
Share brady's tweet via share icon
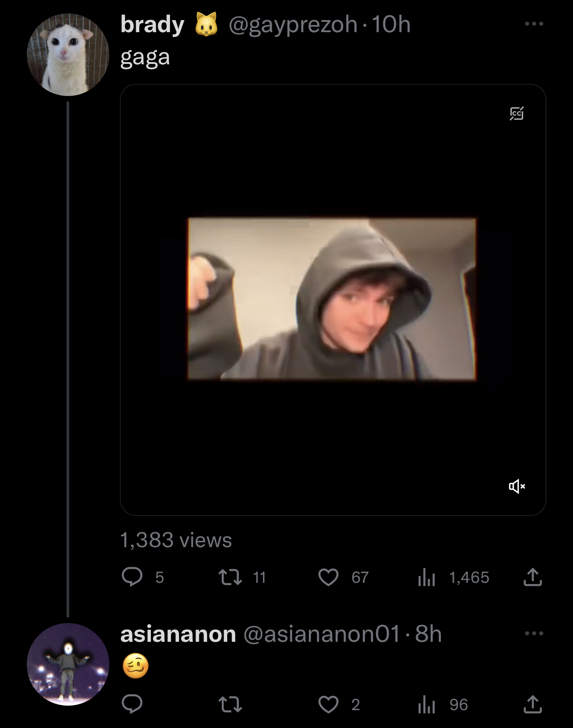click(532, 577)
